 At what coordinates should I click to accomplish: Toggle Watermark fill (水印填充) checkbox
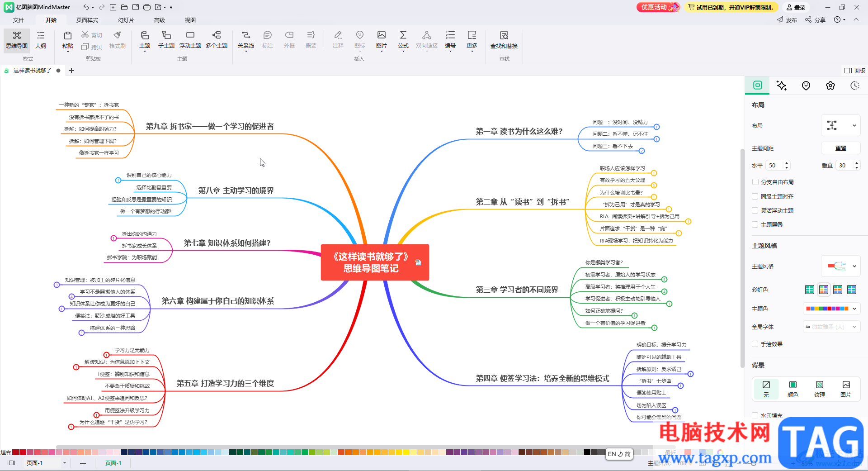point(755,415)
